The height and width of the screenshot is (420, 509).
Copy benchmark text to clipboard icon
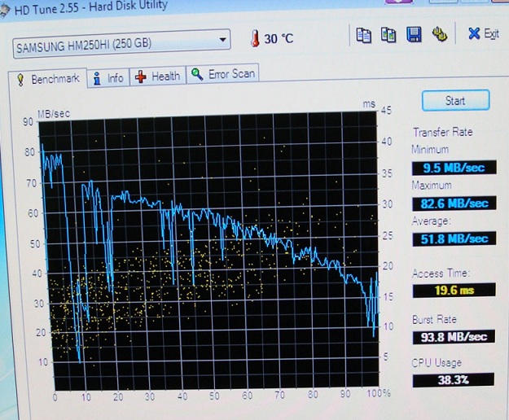pyautogui.click(x=363, y=35)
